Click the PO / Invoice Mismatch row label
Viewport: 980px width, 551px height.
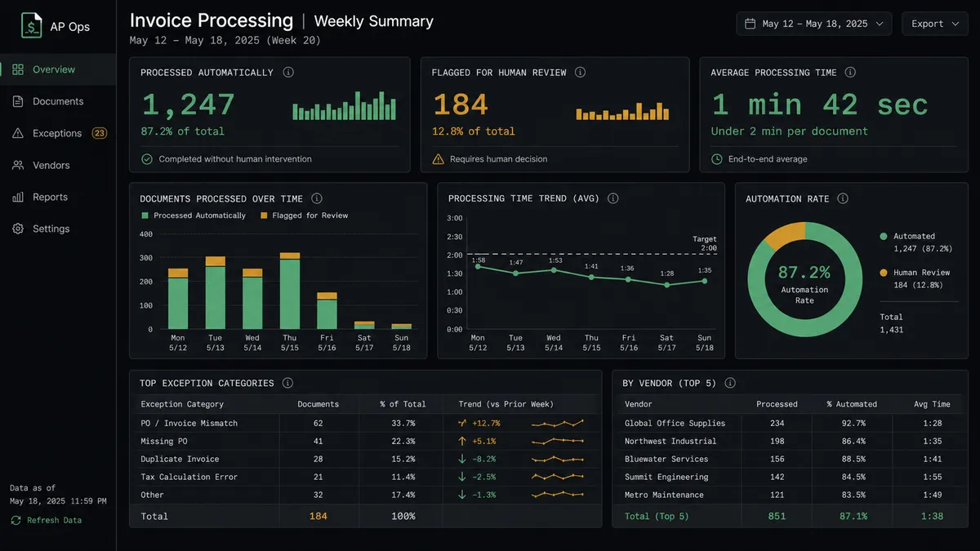189,423
